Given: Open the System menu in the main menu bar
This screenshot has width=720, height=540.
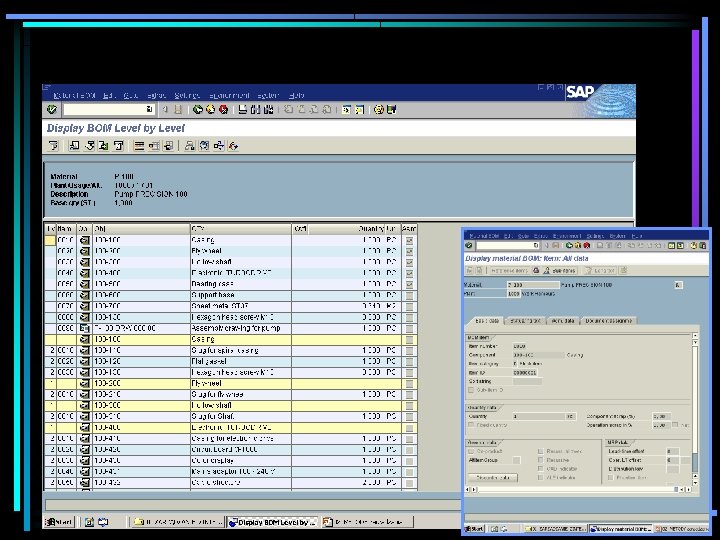Looking at the screenshot, I should [267, 94].
